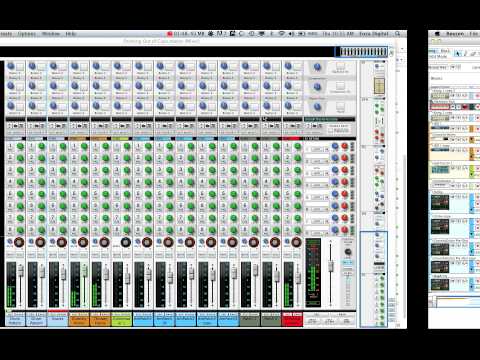This screenshot has height=360, width=480.
Task: Toggle send 1 button on lime green channel
Action: point(117,146)
